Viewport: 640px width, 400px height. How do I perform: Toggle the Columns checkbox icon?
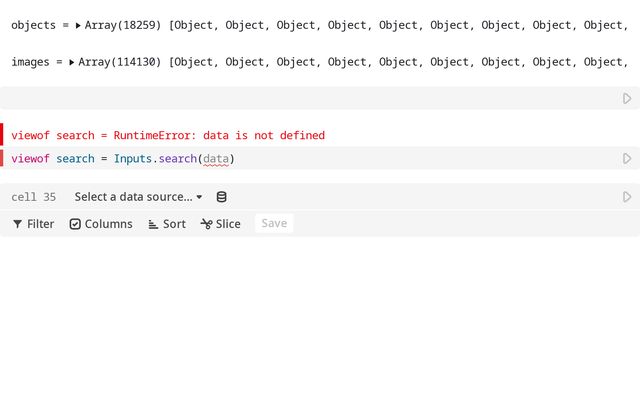[75, 224]
